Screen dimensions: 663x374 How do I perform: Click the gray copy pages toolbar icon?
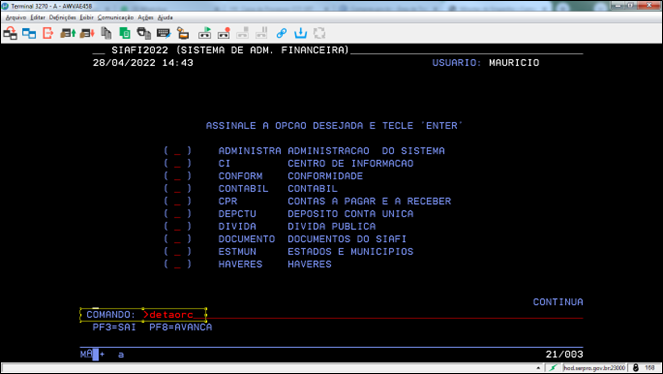pos(106,33)
